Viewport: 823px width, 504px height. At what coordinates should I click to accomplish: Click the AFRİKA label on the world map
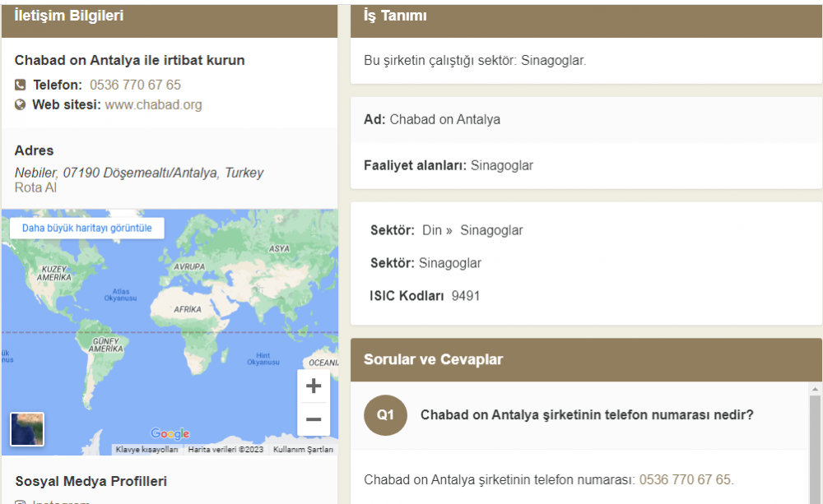click(187, 309)
